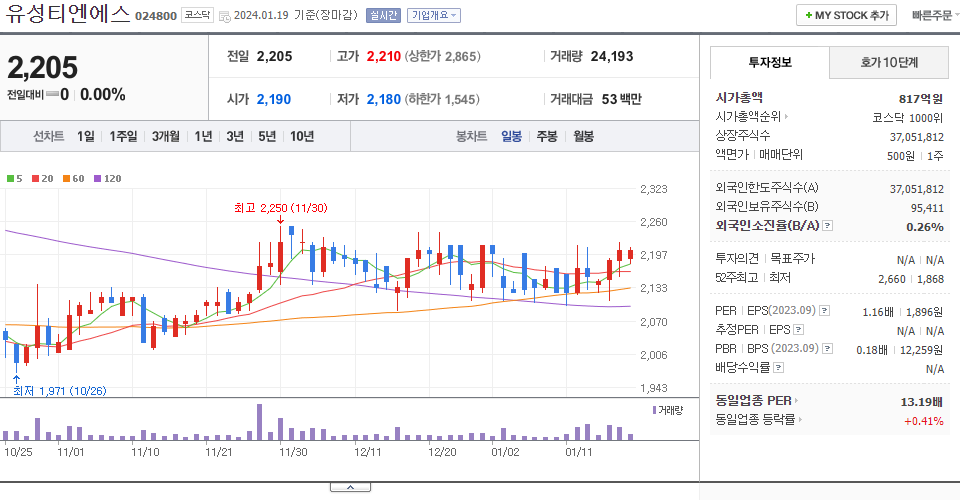Click the 최고 2,250 (11/30) chart marker
The image size is (960, 500).
[x=280, y=208]
